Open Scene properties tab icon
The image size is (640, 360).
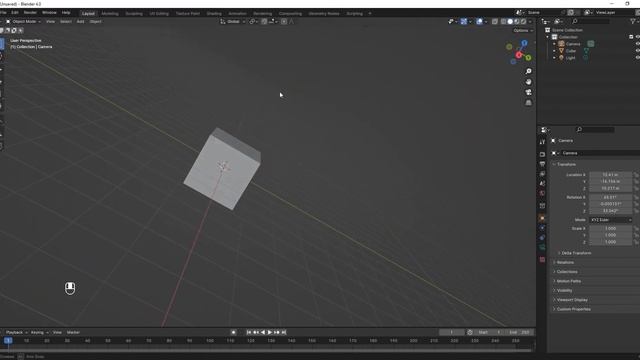click(542, 183)
